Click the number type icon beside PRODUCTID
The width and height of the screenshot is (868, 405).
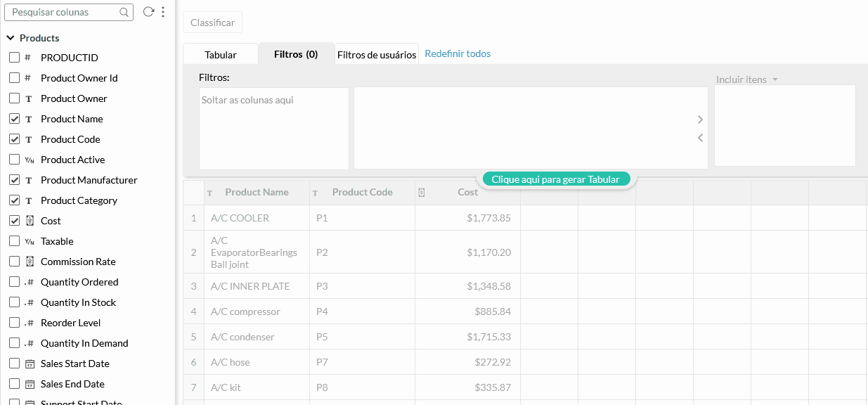pos(28,58)
